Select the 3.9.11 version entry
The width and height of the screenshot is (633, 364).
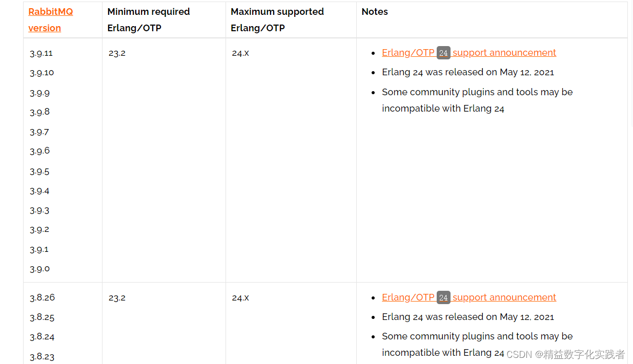click(x=41, y=53)
